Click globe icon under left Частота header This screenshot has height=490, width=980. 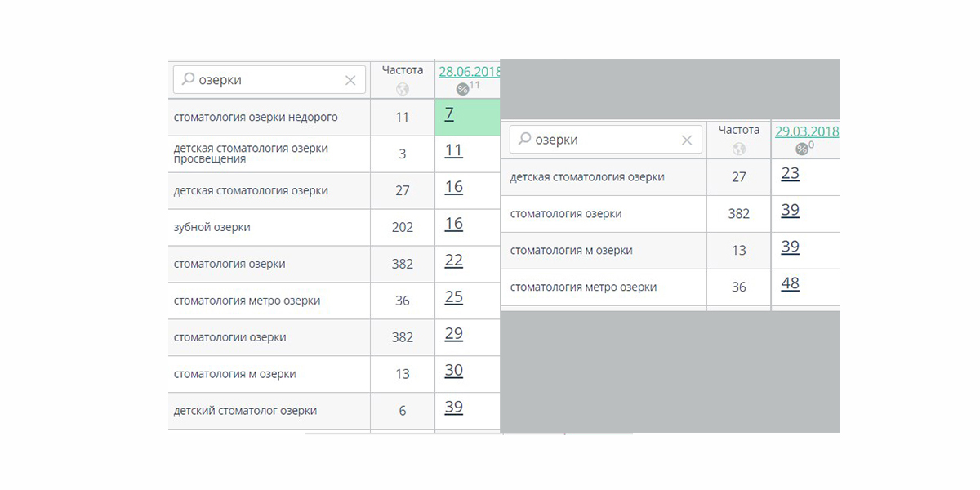(402, 89)
